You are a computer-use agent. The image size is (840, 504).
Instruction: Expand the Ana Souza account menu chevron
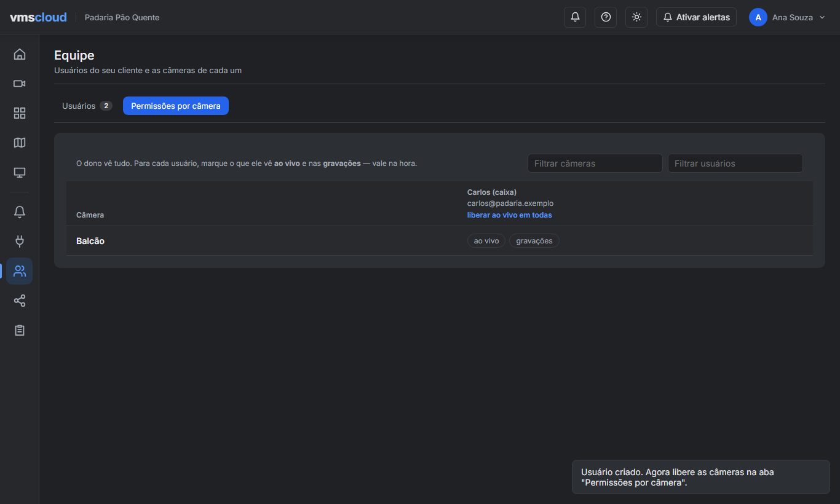(x=822, y=17)
